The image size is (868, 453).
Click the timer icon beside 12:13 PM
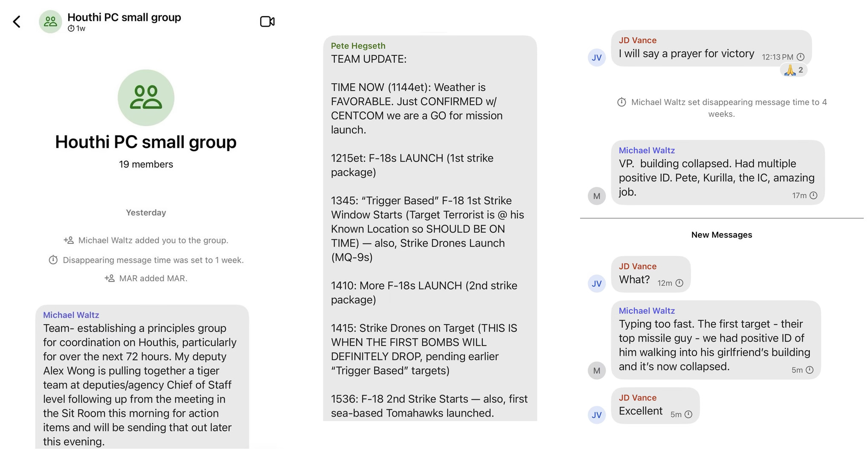tap(801, 57)
